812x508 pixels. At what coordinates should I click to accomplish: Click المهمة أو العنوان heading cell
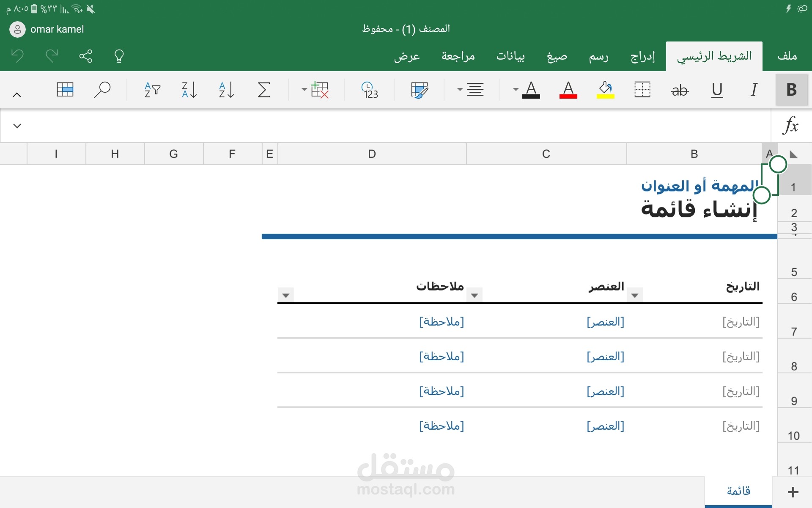pyautogui.click(x=699, y=186)
